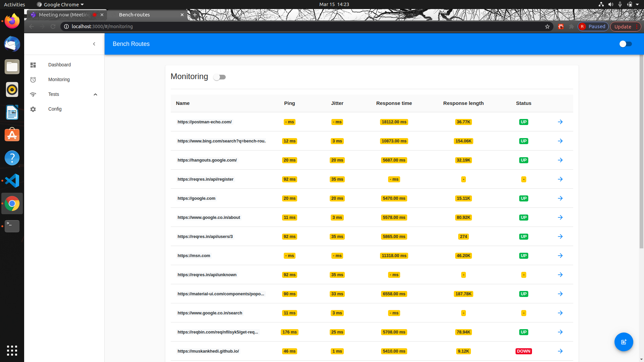
Task: Collapse the Tests submenu chevron
Action: (x=95, y=95)
